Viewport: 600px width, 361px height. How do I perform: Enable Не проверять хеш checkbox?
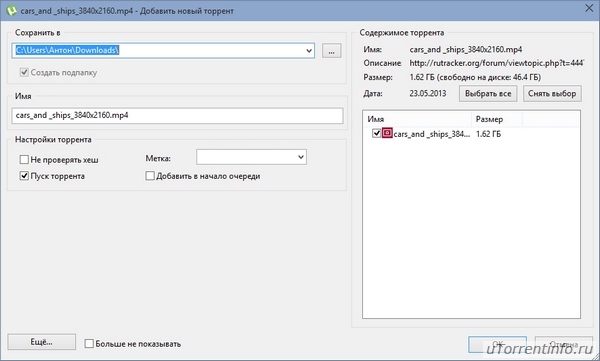pyautogui.click(x=24, y=159)
